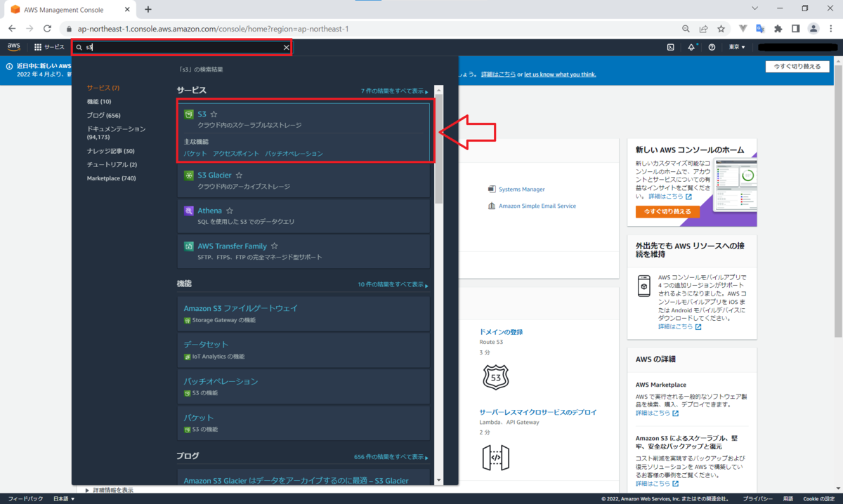
Task: Click the AWS Transfer Family icon
Action: [188, 246]
